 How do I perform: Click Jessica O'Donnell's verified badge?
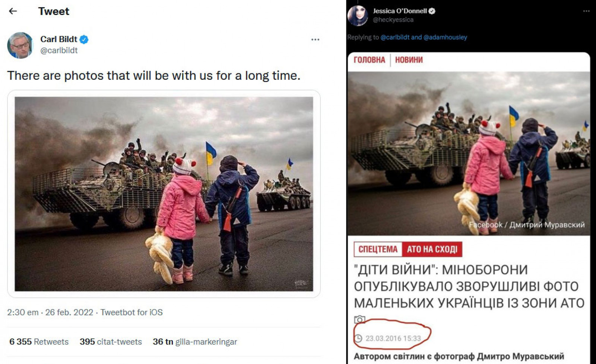pos(432,11)
